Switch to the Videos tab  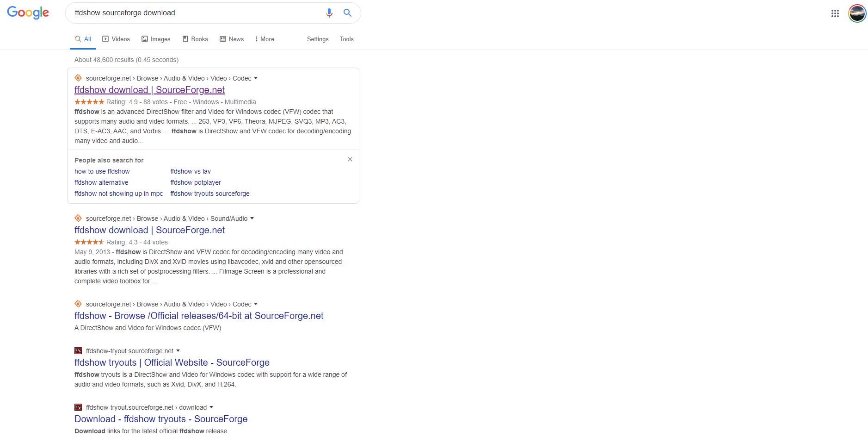tap(116, 39)
